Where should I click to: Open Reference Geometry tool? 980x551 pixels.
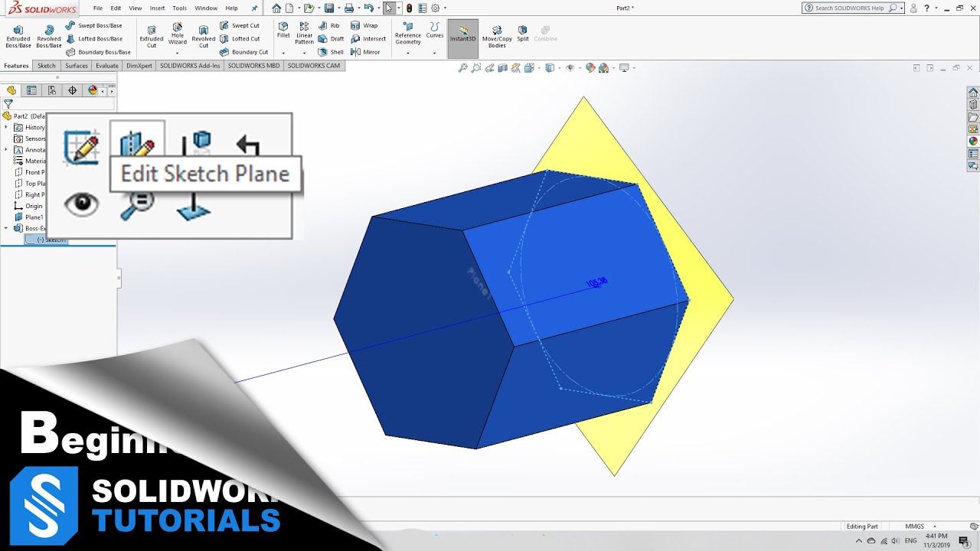[x=408, y=33]
